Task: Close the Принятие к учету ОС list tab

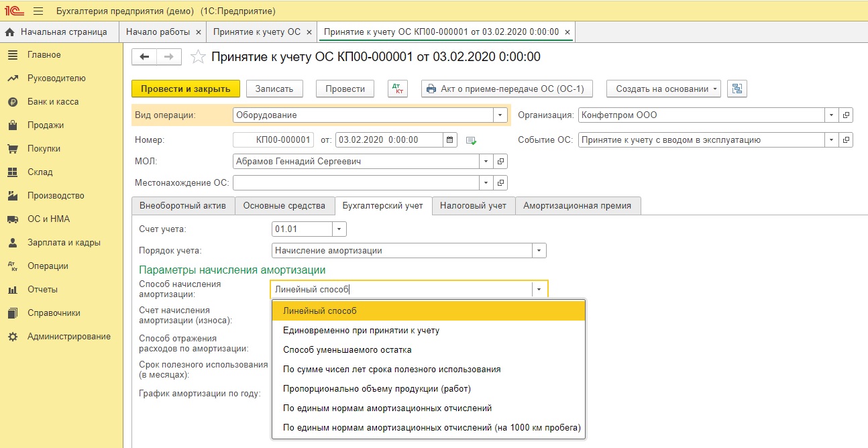Action: (309, 32)
